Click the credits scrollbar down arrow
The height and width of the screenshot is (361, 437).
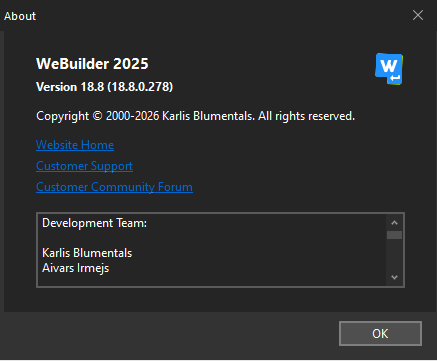[394, 277]
